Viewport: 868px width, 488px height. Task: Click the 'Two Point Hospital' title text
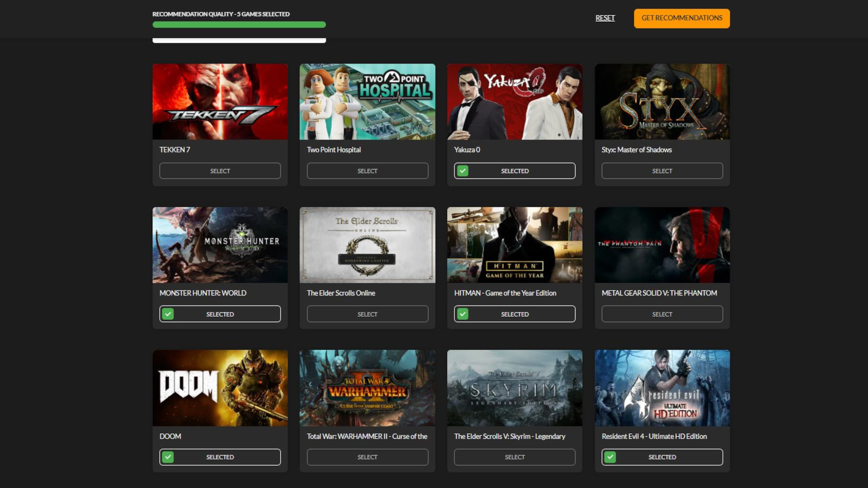(x=334, y=150)
